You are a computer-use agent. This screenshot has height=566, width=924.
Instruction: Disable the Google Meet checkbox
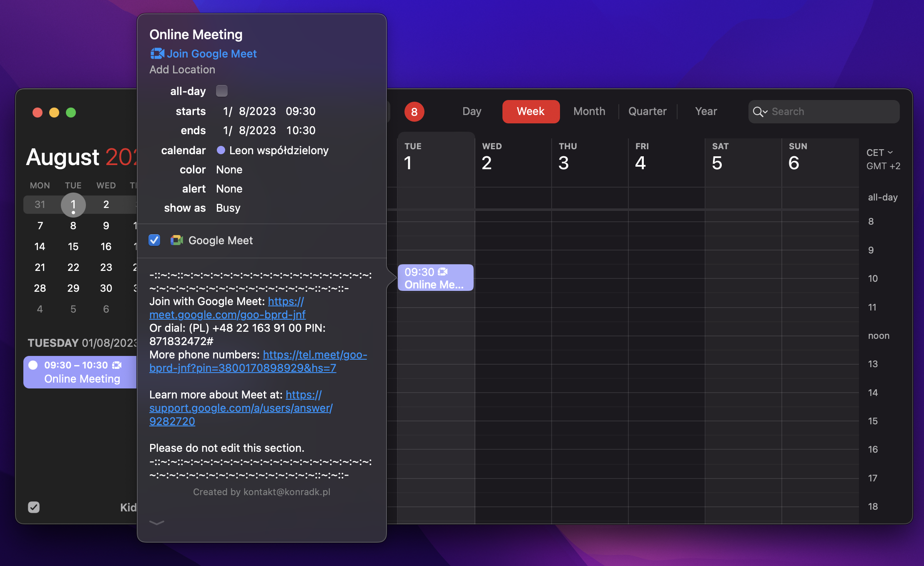point(154,240)
